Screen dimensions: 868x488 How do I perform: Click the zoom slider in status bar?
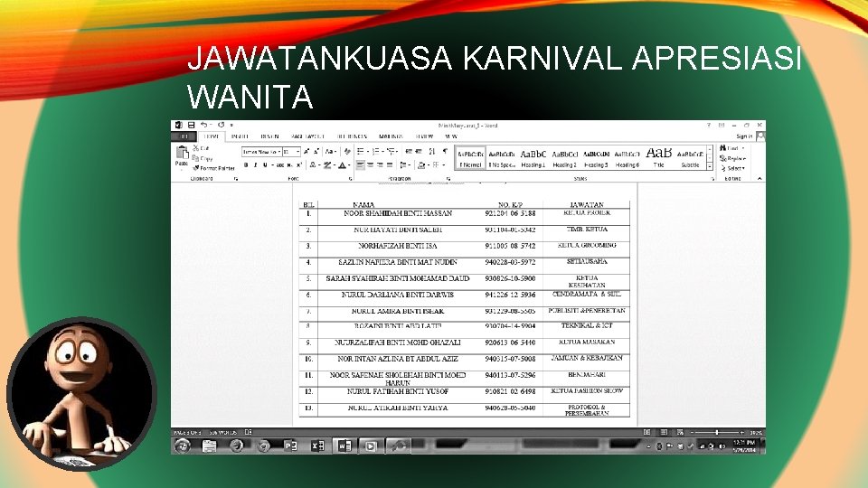[717, 432]
